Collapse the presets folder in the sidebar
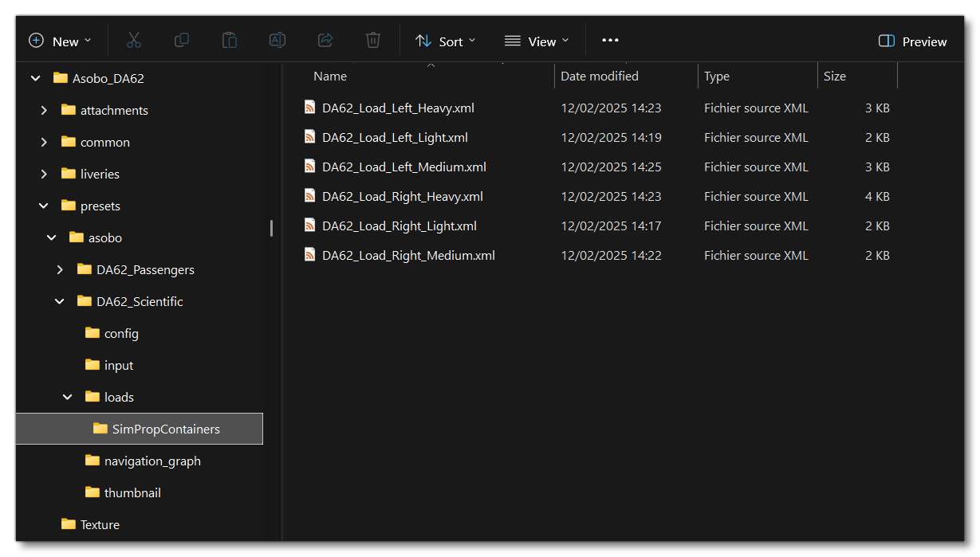 43,205
